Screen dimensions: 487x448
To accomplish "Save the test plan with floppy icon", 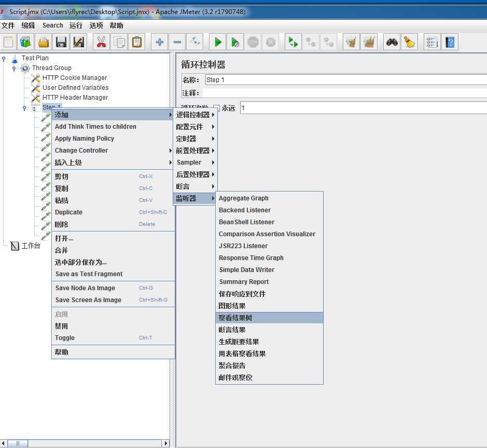I will 61,42.
